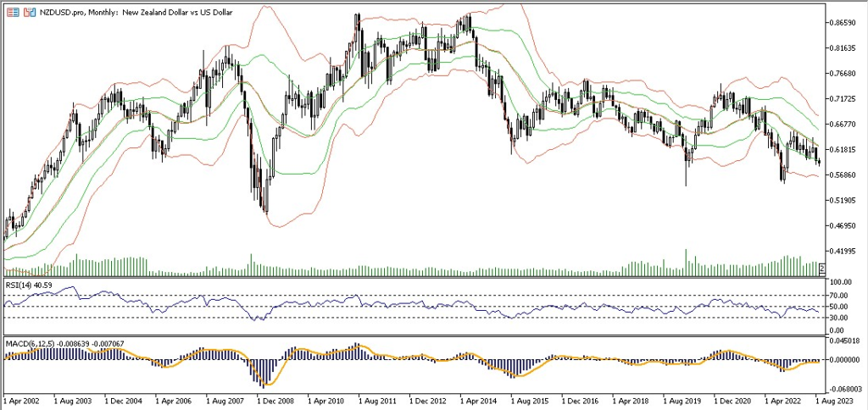Screen dimensions: 868x410
Task: Click the 0.86590 price scale label
Action: tap(844, 23)
